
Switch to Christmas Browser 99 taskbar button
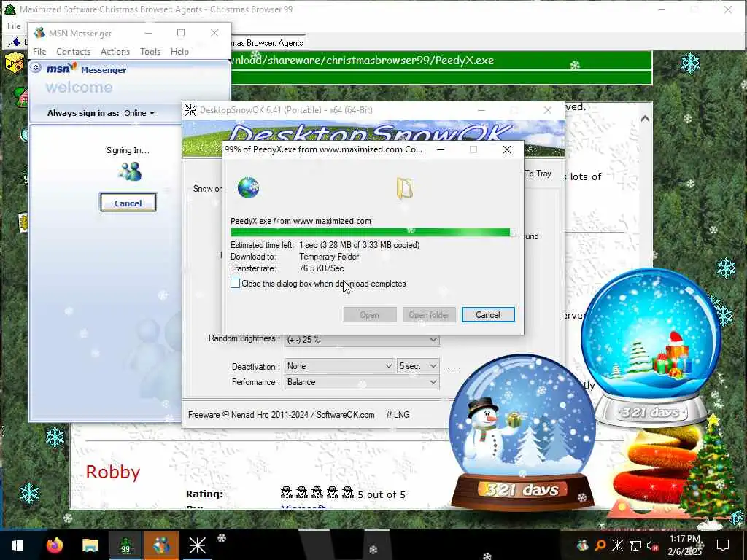pos(125,545)
